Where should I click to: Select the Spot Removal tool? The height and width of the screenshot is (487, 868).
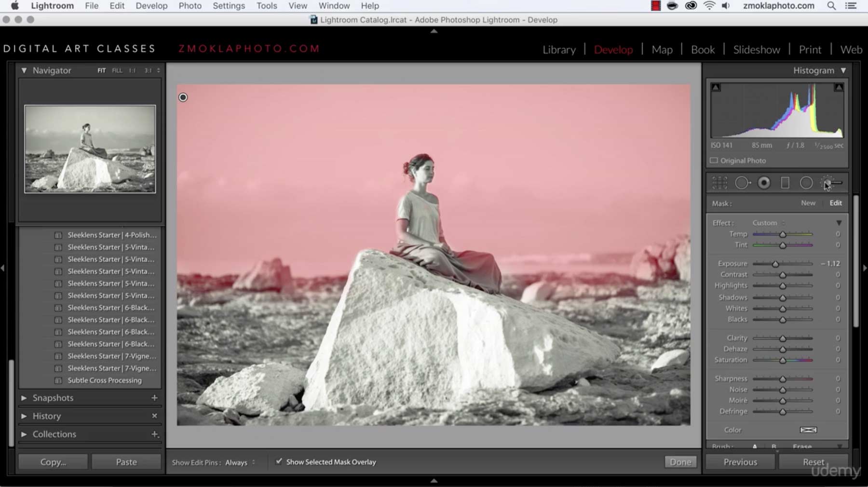pyautogui.click(x=743, y=183)
